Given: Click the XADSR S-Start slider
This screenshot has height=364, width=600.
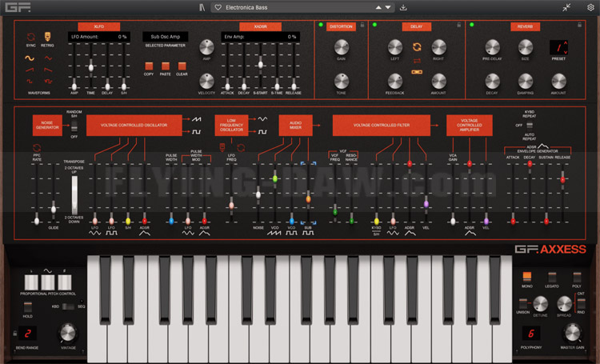Looking at the screenshot, I should pyautogui.click(x=260, y=64).
